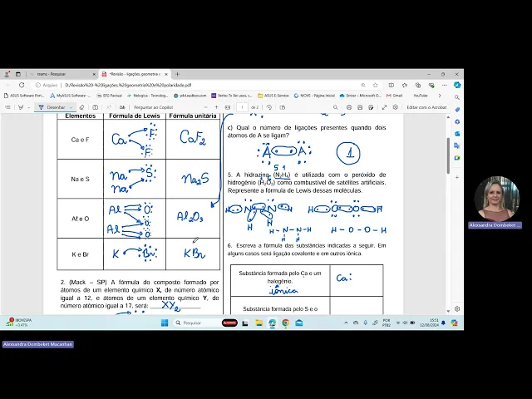Reload the PDF page with refresh icon
The height and width of the screenshot is (399, 532).
(22, 85)
